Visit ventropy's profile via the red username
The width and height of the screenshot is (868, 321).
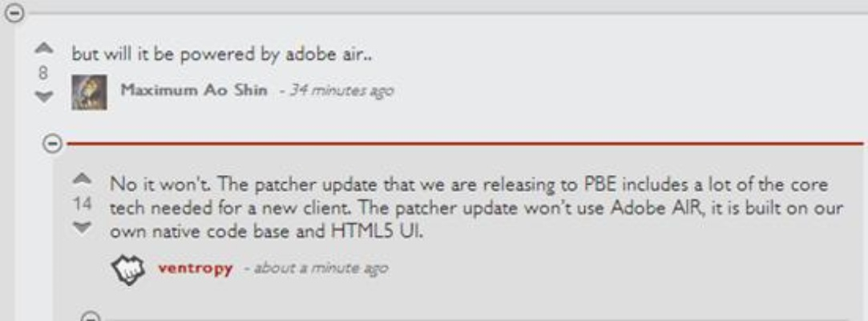(x=195, y=269)
